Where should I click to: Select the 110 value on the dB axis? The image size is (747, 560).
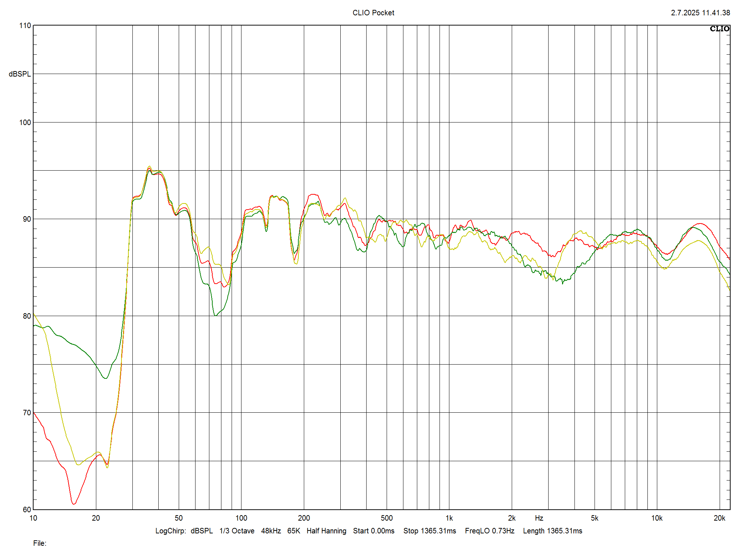[25, 26]
